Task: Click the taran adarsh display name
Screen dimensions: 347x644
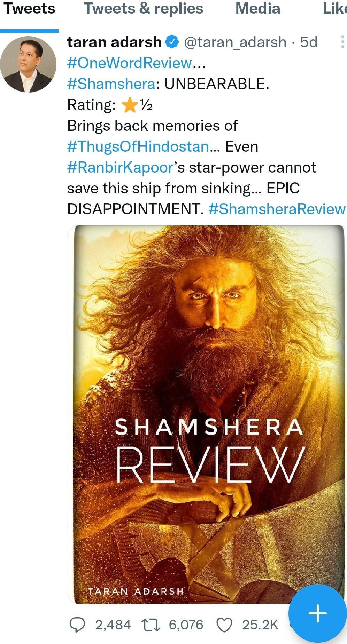Action: (x=114, y=42)
